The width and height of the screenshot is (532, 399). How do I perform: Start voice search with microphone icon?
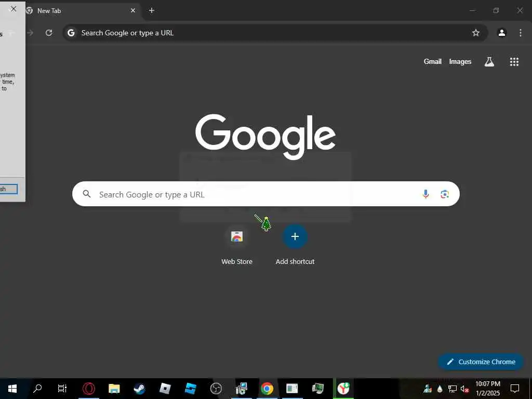425,194
